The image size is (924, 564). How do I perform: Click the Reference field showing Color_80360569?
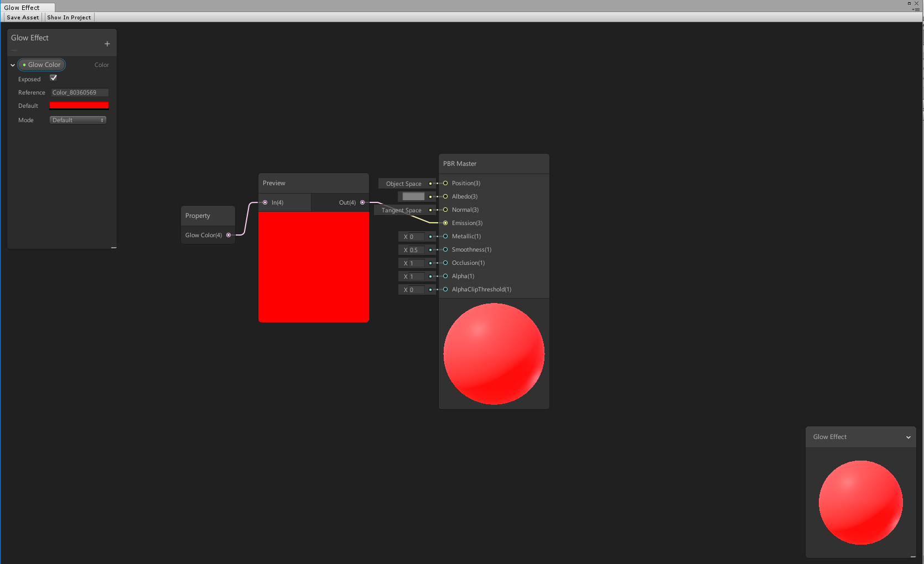point(79,92)
